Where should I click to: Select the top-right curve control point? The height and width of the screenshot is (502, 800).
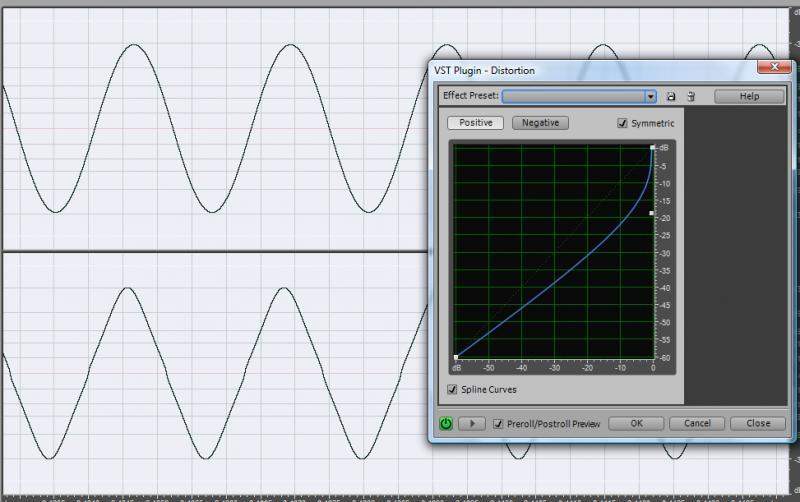(x=653, y=148)
